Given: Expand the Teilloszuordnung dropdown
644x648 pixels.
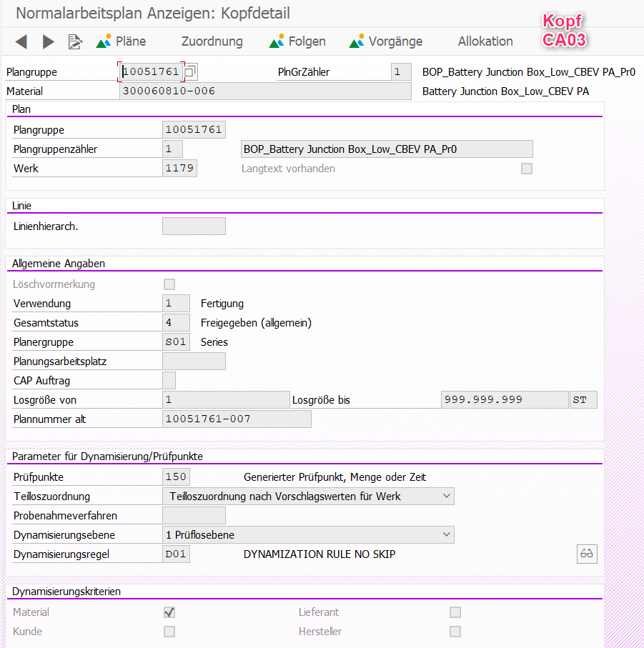Looking at the screenshot, I should 447,496.
